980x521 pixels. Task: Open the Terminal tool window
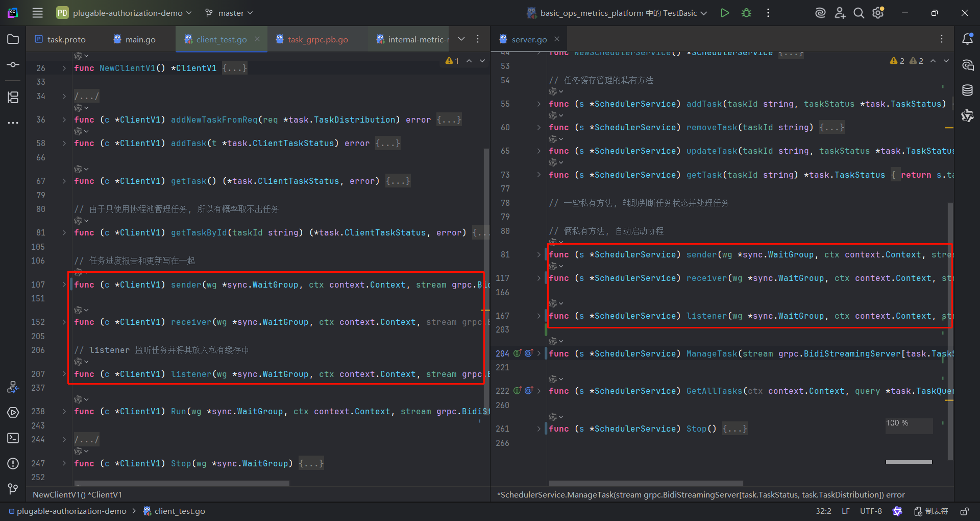coord(13,438)
